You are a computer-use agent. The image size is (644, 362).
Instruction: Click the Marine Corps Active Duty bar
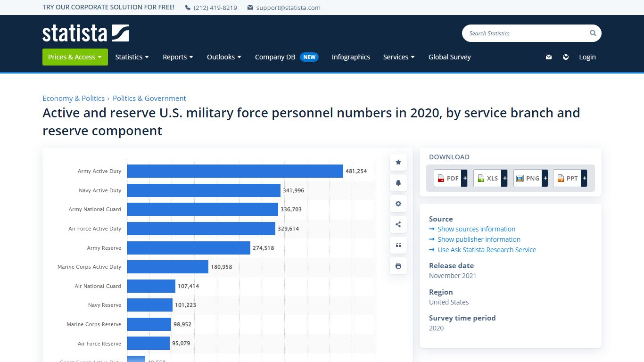[x=168, y=267]
